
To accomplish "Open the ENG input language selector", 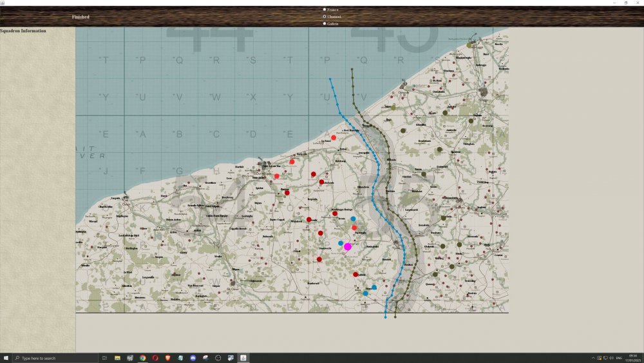I will (x=619, y=358).
